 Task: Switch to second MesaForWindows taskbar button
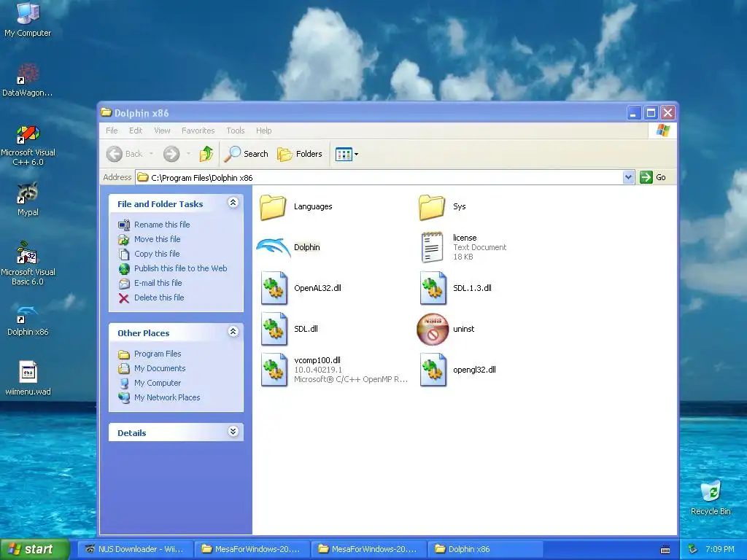[x=368, y=549]
